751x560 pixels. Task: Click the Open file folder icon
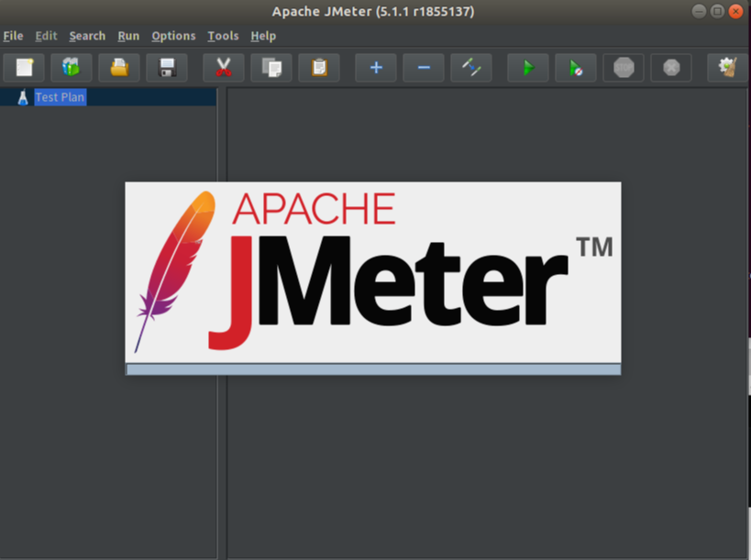[x=119, y=68]
